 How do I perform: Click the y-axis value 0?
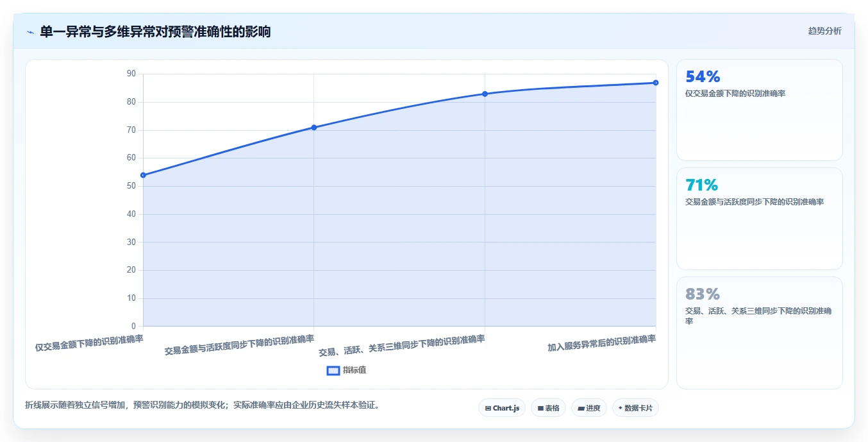[133, 326]
